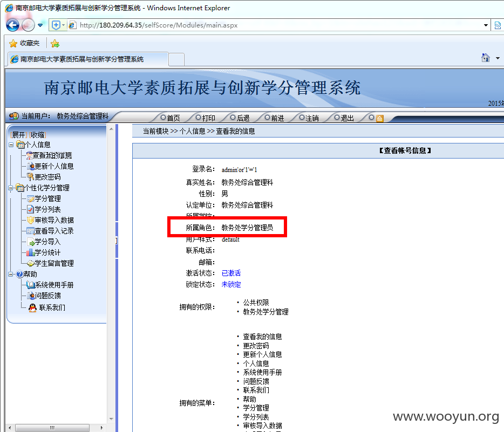Screen dimensions: 504x432
Task: Click the sidebar horizontal scroll right arrow
Action: pyautogui.click(x=102, y=428)
